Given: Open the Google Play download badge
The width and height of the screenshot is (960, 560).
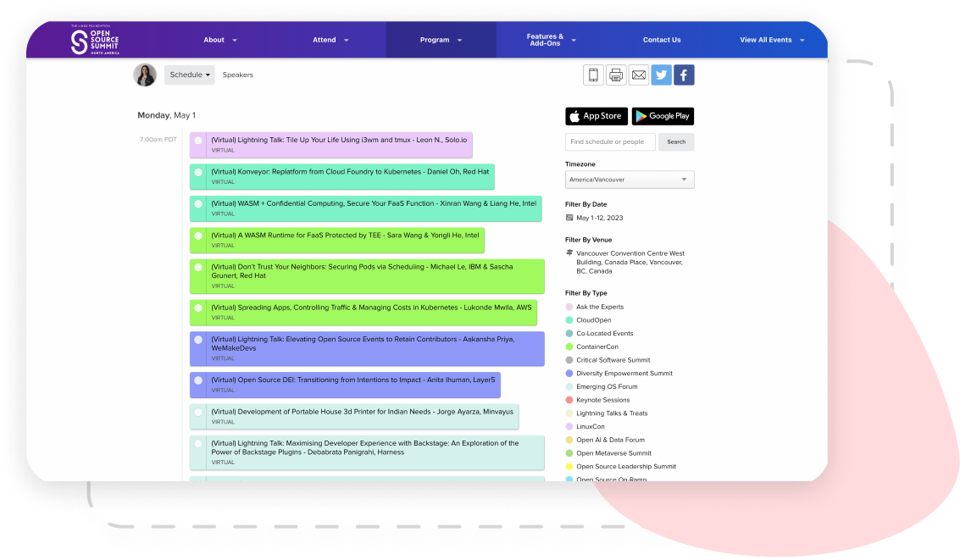Looking at the screenshot, I should 663,116.
